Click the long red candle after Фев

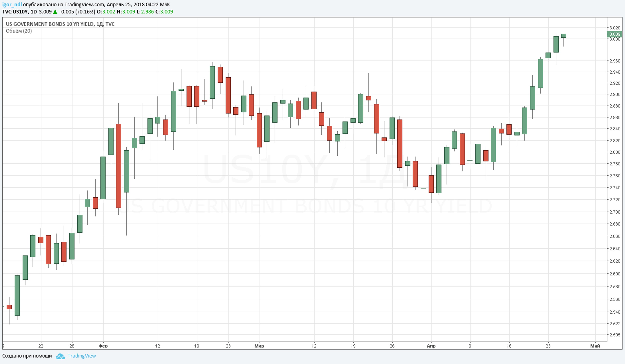(119, 166)
